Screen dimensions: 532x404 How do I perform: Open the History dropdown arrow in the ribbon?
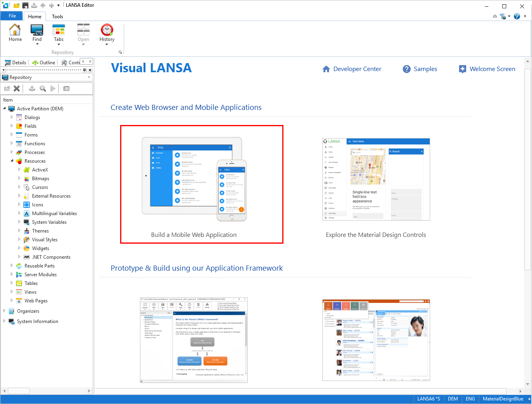(x=107, y=44)
